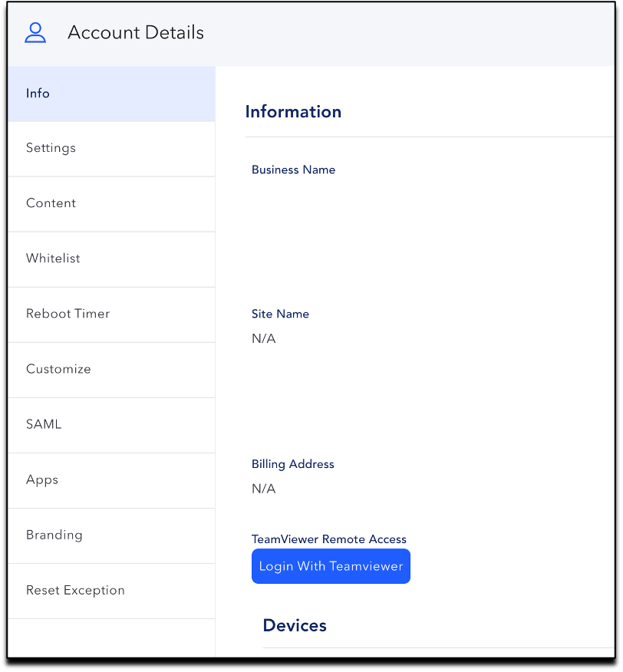623x672 pixels.
Task: Click the Information heading
Action: pyautogui.click(x=293, y=112)
